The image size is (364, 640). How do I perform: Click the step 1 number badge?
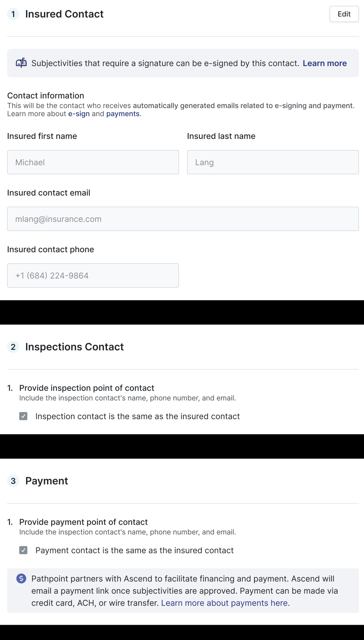point(13,14)
